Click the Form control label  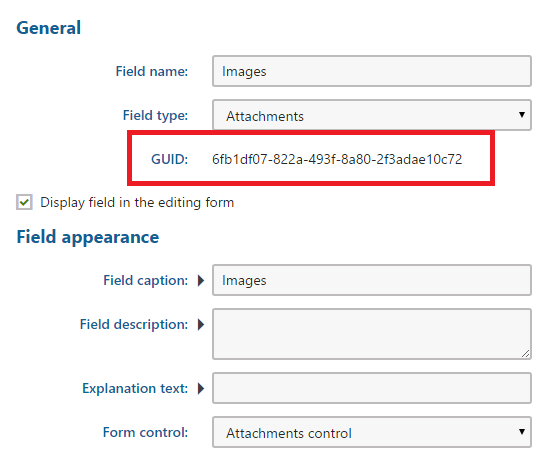146,432
